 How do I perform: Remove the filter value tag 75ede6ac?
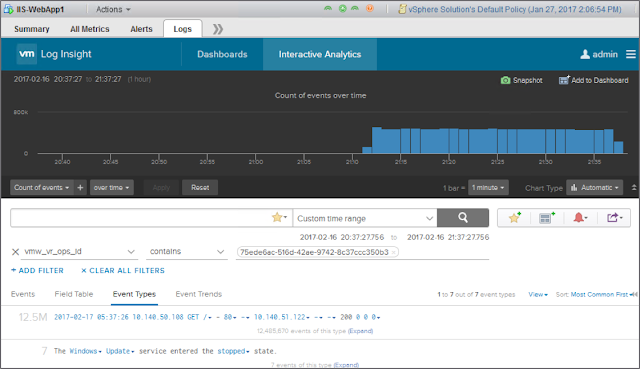[x=393, y=252]
